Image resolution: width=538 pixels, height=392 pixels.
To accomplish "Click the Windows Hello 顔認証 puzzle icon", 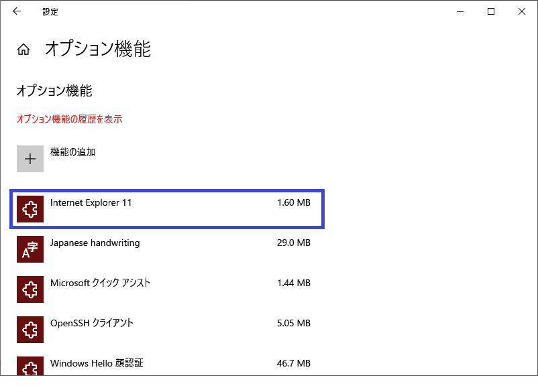I will coord(30,366).
